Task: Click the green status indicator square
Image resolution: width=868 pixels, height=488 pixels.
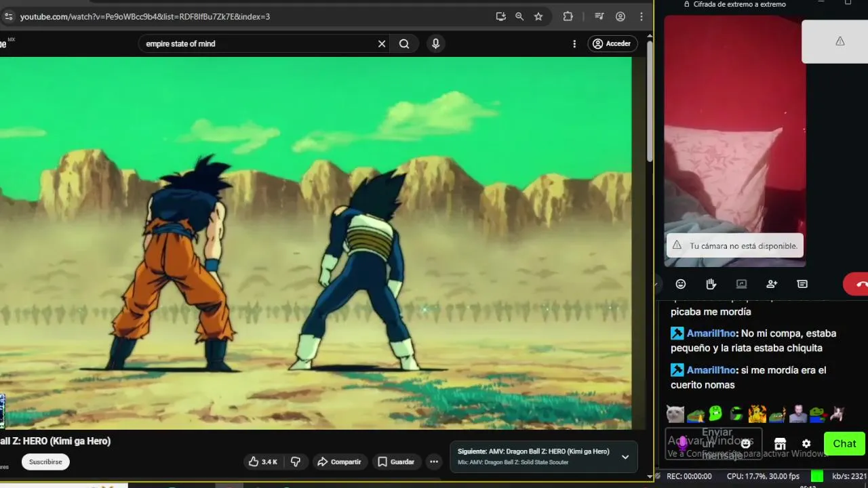Action: 817,476
